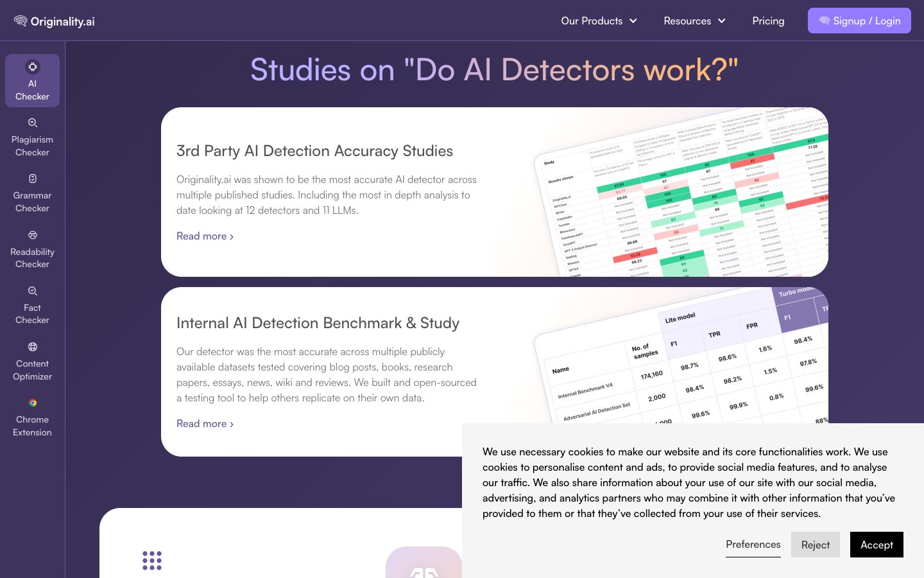
Task: Select the Readability Checker icon
Action: pos(32,235)
